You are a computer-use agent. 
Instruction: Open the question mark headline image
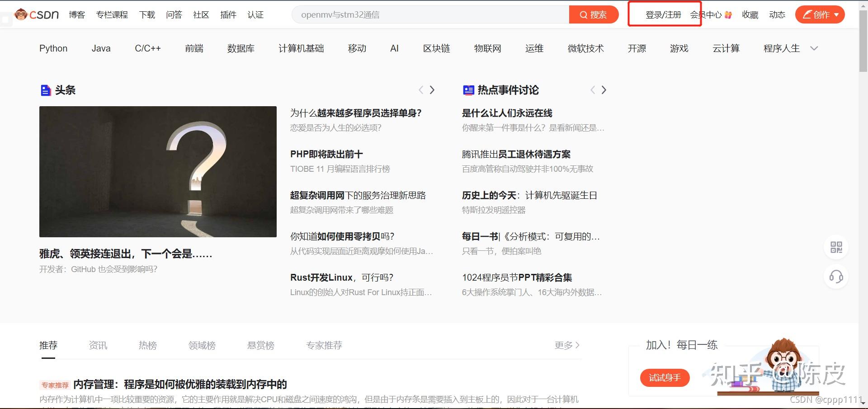click(158, 172)
